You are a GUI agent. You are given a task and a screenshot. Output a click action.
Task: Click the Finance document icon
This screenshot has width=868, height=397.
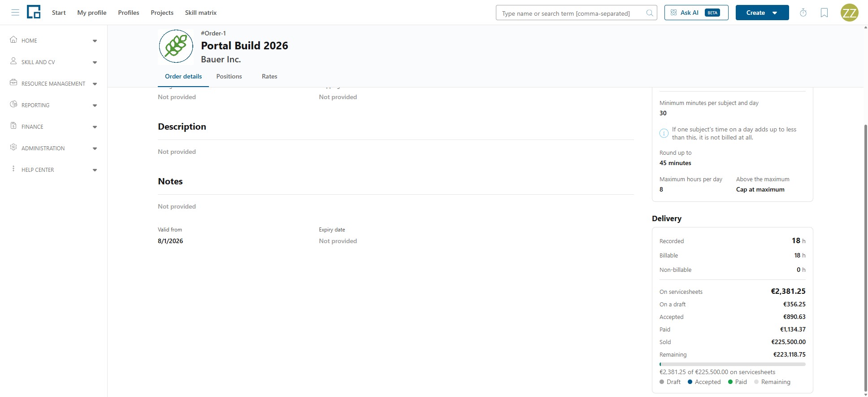pyautogui.click(x=13, y=126)
